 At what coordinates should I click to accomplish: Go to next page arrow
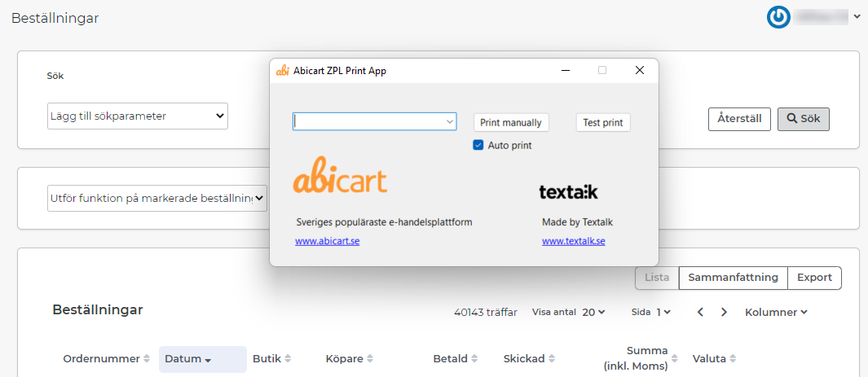pos(724,312)
